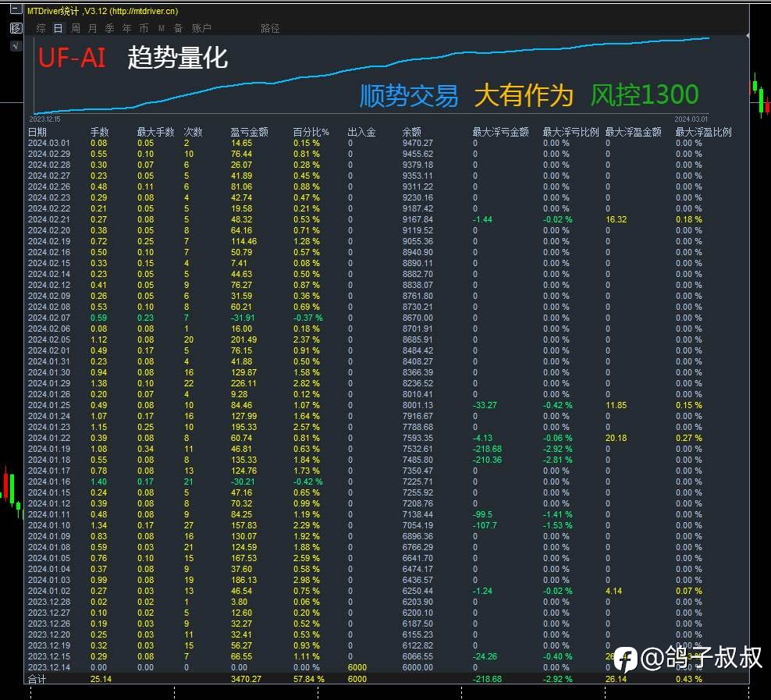Click the 最大浮亏比例 column header
Screen dimensions: 771x700
pos(571,132)
